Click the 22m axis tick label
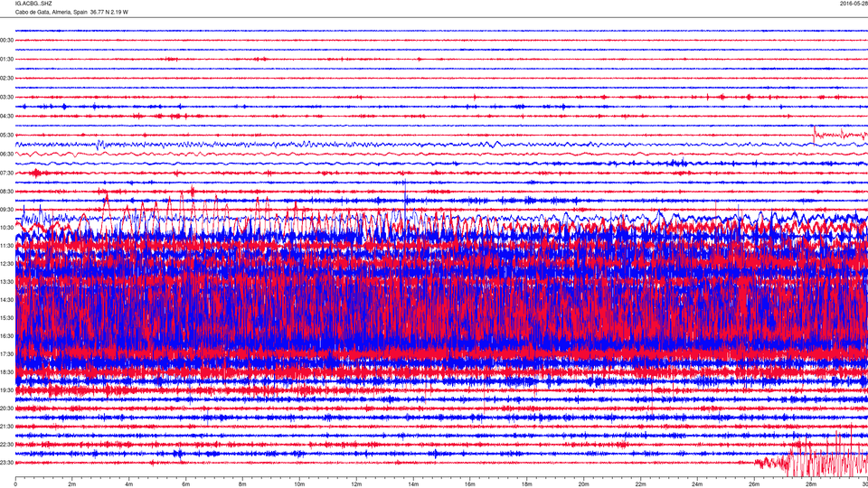 point(640,484)
